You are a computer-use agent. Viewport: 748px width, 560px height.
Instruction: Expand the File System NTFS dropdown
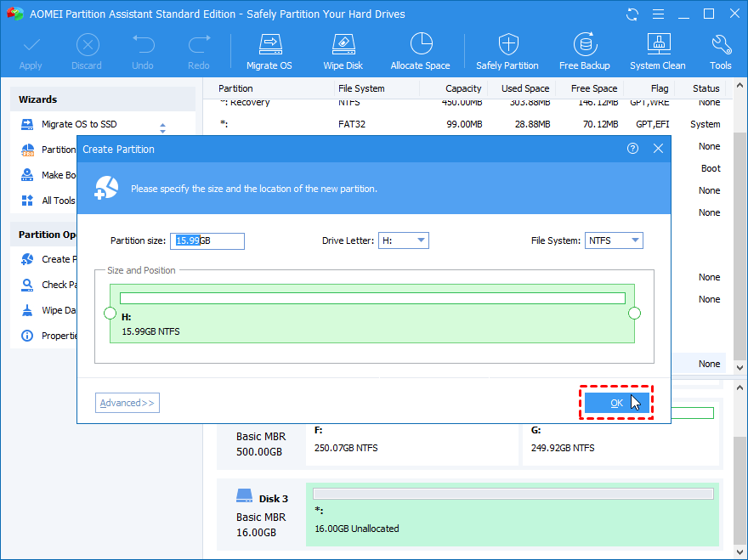pos(614,240)
